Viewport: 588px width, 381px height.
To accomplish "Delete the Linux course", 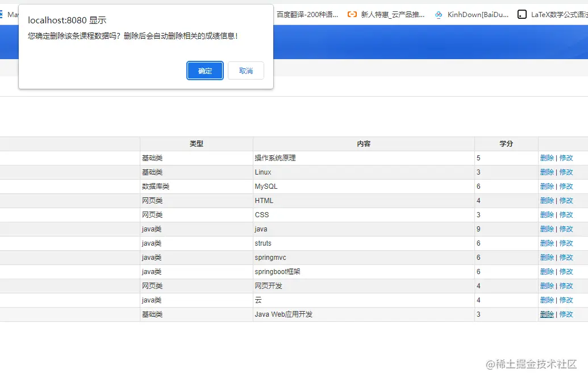I will (x=547, y=172).
